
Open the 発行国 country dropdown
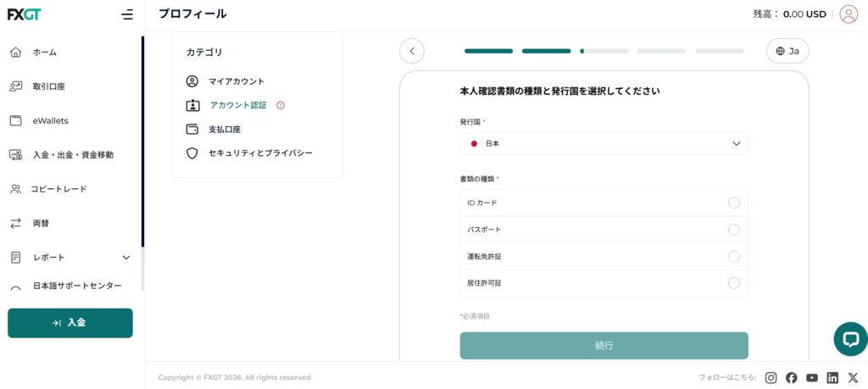pos(604,144)
